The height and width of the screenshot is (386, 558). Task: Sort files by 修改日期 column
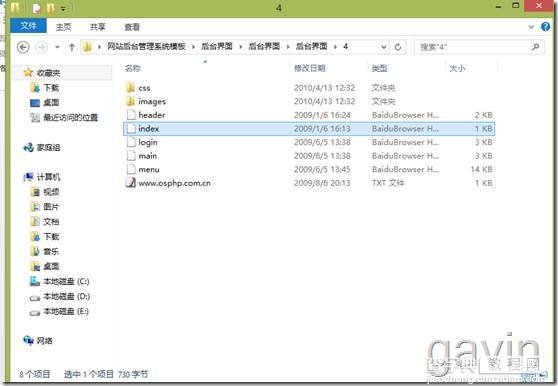(x=310, y=68)
